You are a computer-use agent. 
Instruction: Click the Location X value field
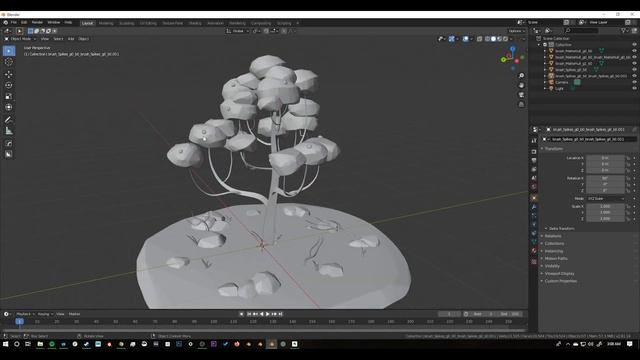pos(605,158)
